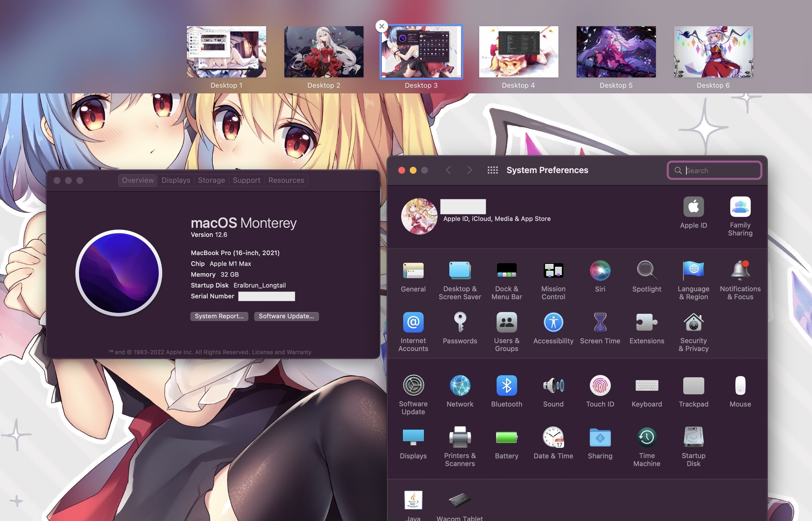Image resolution: width=812 pixels, height=521 pixels.
Task: Open the Siri preferences icon
Action: pos(600,270)
